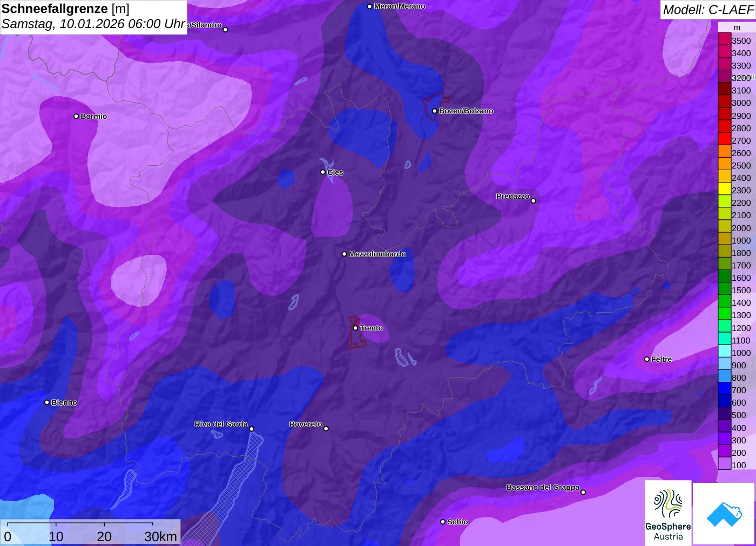Click the Bozen/Bolzano label text
Screen dimensions: 756x546
(466, 111)
